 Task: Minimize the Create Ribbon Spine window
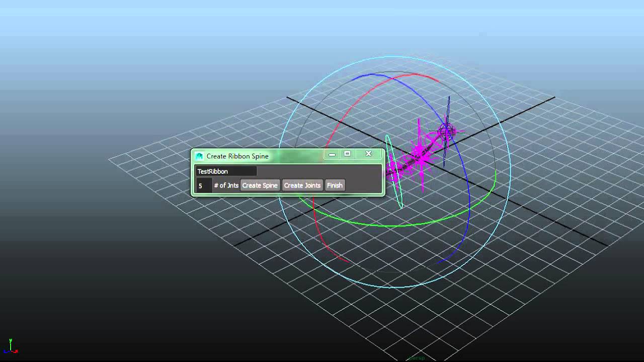(x=332, y=154)
